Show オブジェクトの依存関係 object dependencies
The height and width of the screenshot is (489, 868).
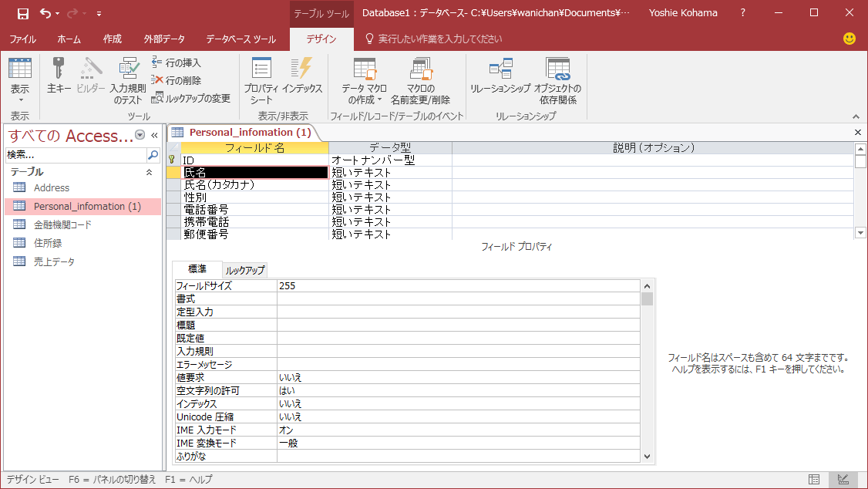click(557, 81)
